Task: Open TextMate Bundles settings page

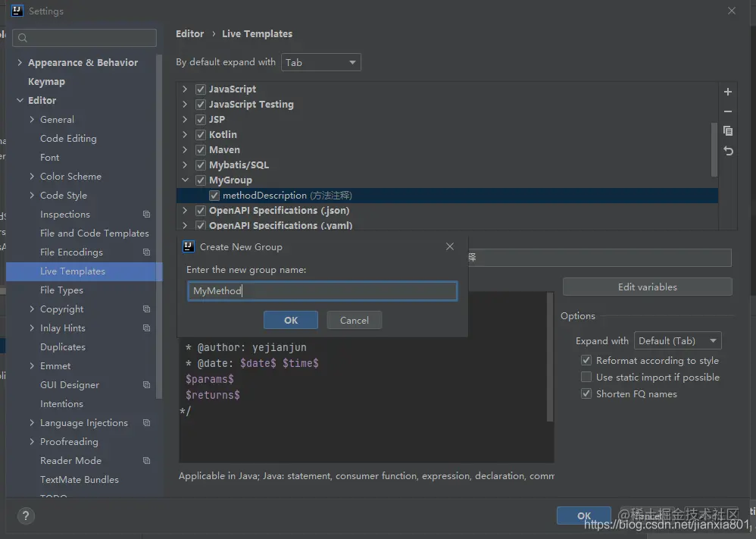Action: coord(80,480)
